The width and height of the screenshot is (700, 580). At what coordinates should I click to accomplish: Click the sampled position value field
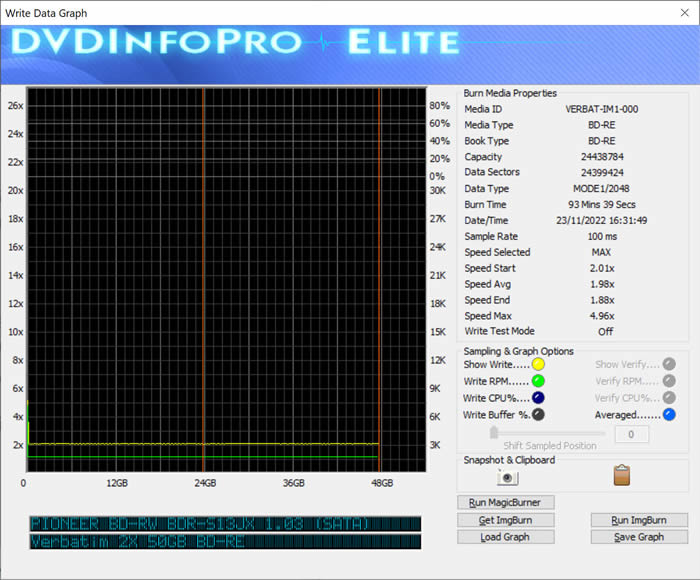click(x=631, y=434)
